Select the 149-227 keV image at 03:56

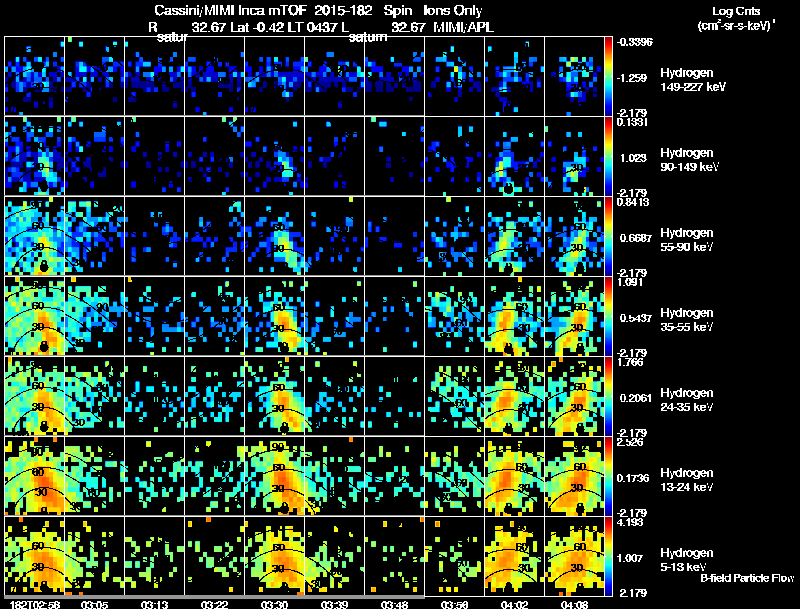pyautogui.click(x=454, y=76)
